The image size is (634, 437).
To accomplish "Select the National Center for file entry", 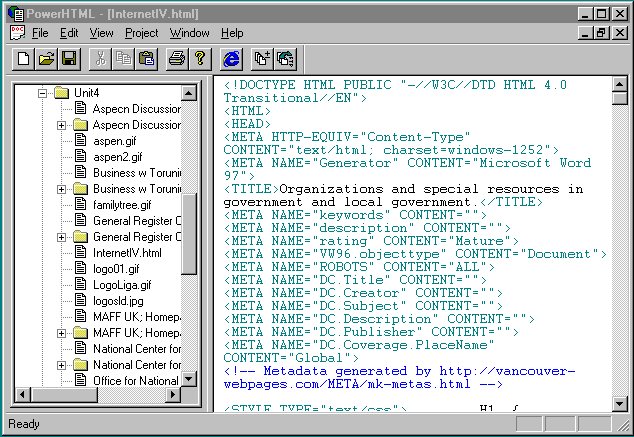I will point(137,348).
